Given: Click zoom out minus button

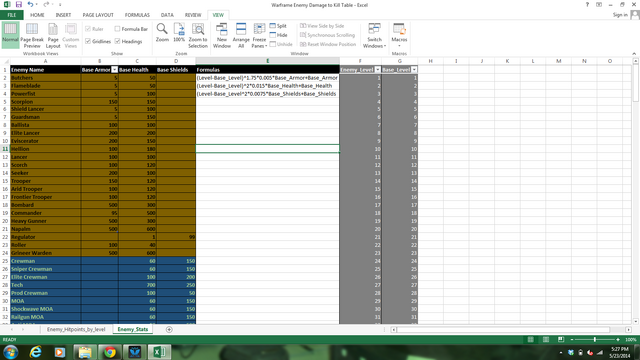Looking at the screenshot, I should 572,340.
